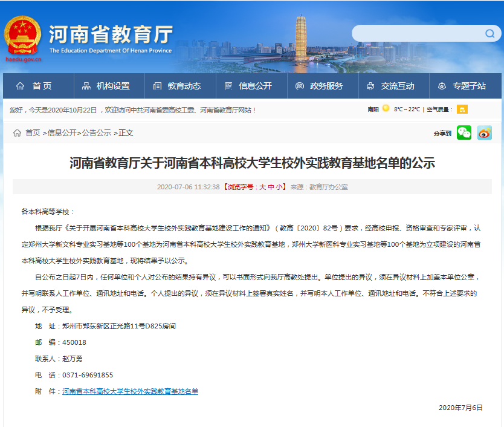The image size is (504, 427).
Task: Click the search magnifier icon
Action: pyautogui.click(x=489, y=34)
